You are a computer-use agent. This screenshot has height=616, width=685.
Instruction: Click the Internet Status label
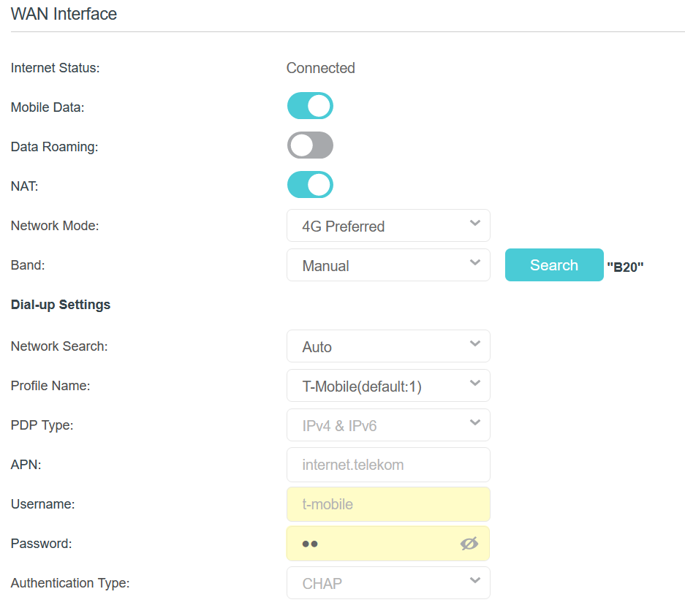pos(55,68)
